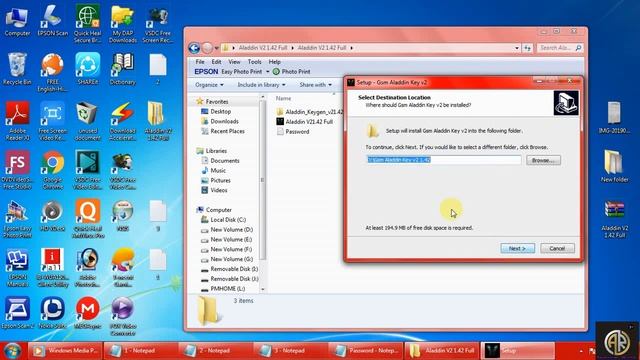Click the navigation pane scrollbar
The image size is (640, 360).
[262, 180]
